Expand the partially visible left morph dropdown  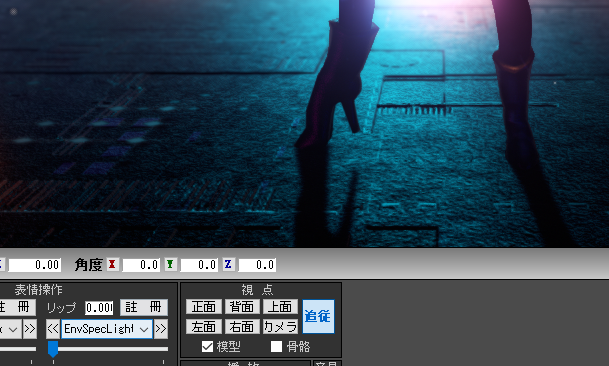point(10,329)
